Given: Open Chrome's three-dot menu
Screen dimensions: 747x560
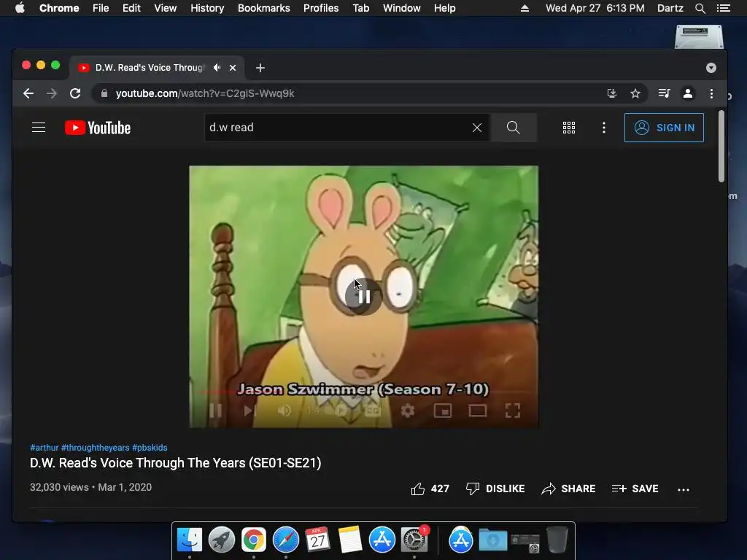Looking at the screenshot, I should (x=712, y=93).
